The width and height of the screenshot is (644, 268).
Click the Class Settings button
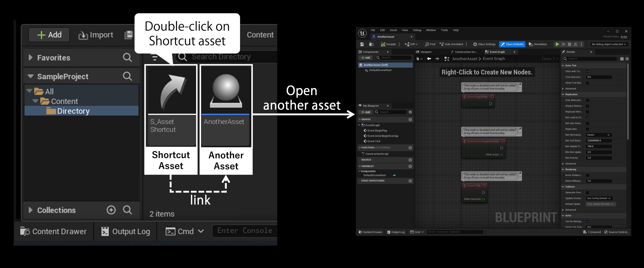click(484, 44)
